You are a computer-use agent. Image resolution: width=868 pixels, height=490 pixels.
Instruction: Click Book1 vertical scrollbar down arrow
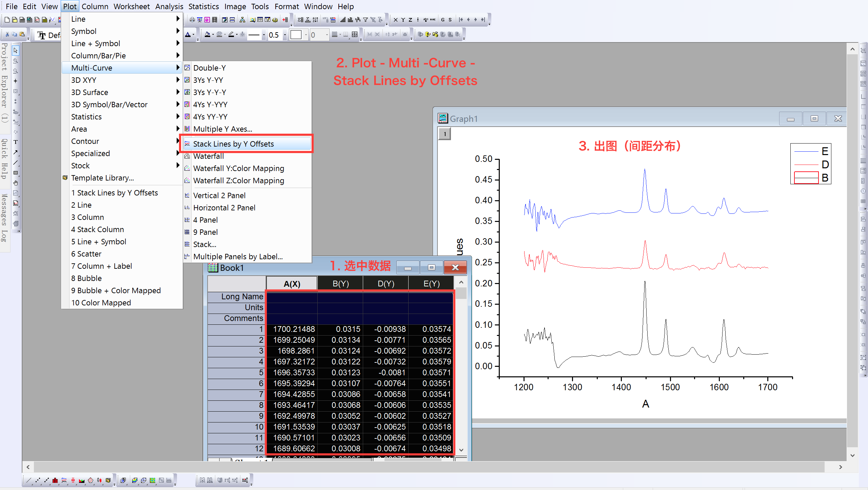(x=461, y=450)
